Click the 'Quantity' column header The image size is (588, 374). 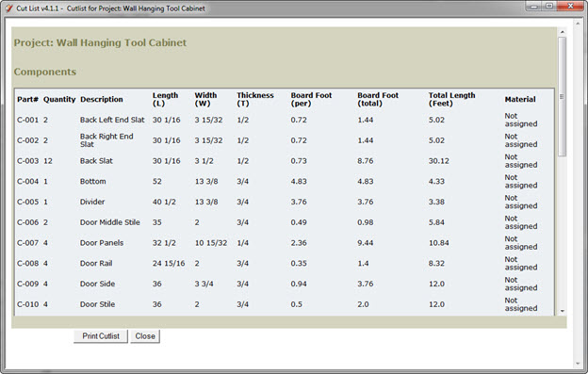click(x=59, y=99)
